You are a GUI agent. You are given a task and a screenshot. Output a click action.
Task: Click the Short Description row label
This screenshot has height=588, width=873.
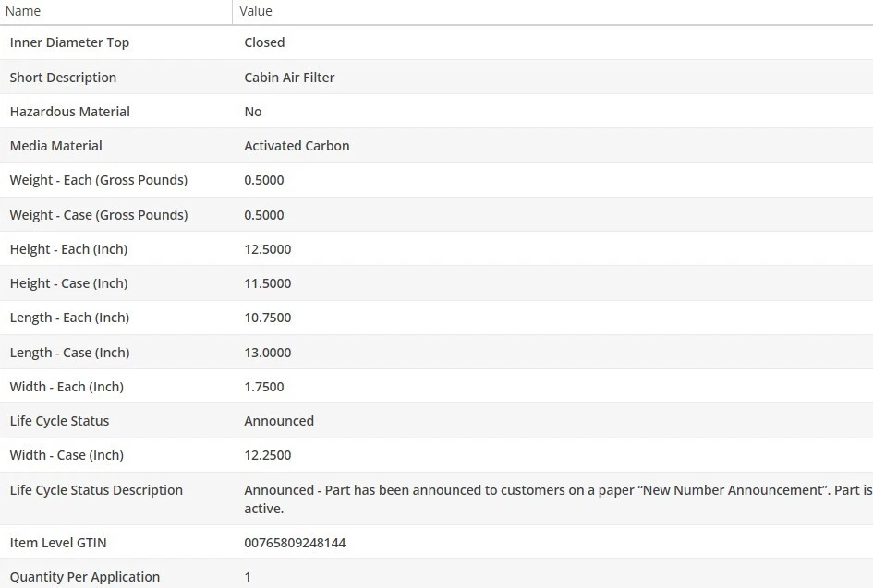pos(63,78)
